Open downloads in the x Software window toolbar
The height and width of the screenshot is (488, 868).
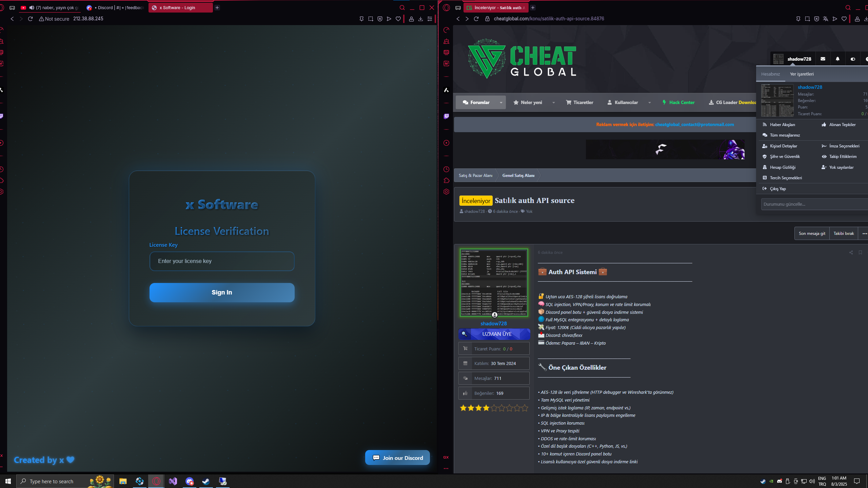(420, 19)
